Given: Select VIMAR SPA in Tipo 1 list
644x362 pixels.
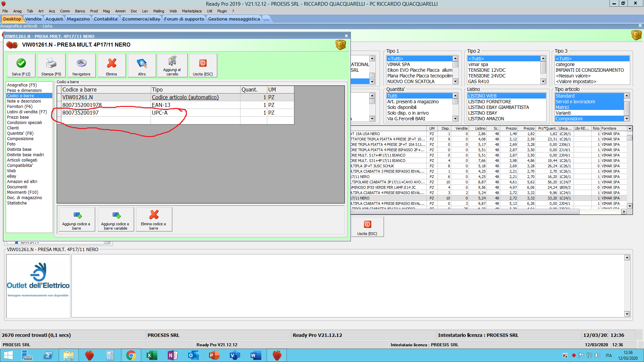Looking at the screenshot, I should [419, 64].
